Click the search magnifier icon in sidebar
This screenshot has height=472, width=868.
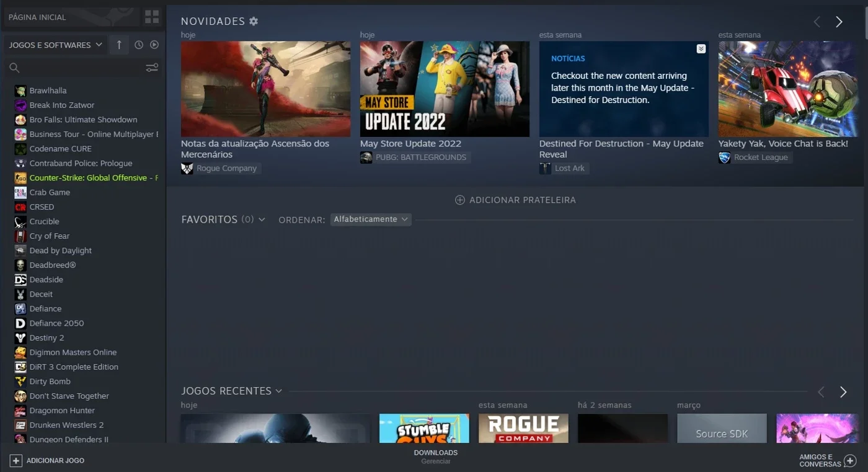tap(15, 68)
